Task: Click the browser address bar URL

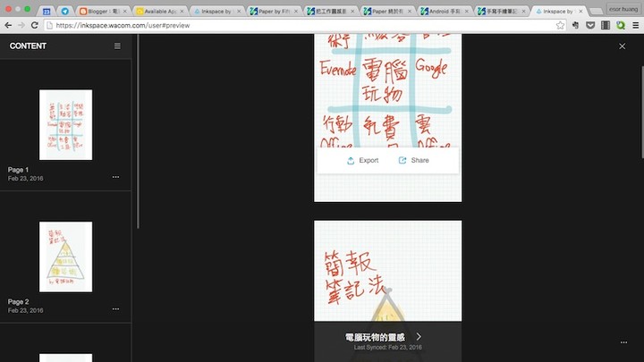Action: [x=268, y=26]
